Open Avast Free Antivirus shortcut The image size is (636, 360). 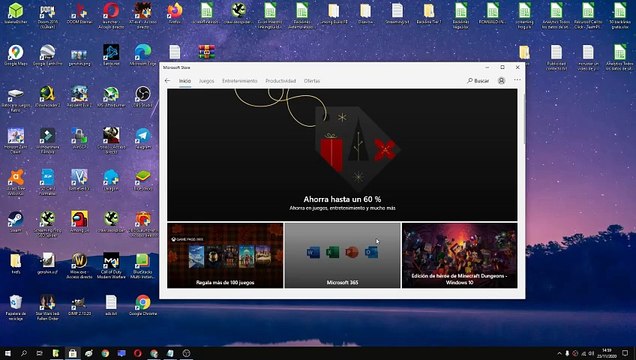point(15,182)
